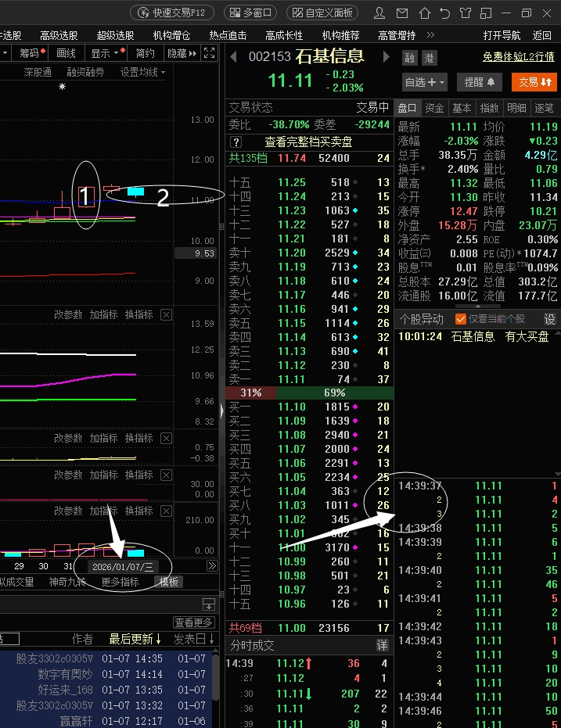This screenshot has width=561, height=728.
Task: Open 机构推荐 menu item
Action: (x=340, y=35)
